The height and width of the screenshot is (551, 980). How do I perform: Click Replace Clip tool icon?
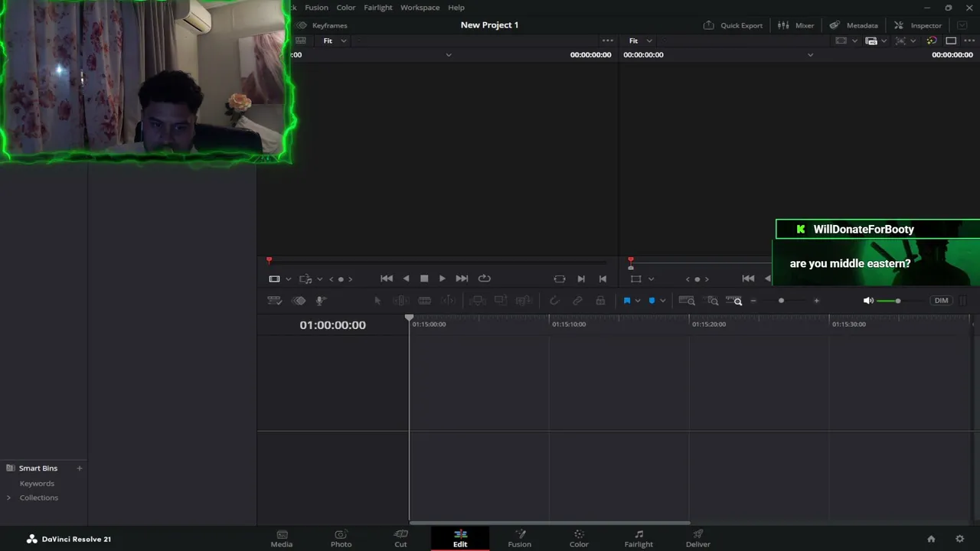coord(524,301)
